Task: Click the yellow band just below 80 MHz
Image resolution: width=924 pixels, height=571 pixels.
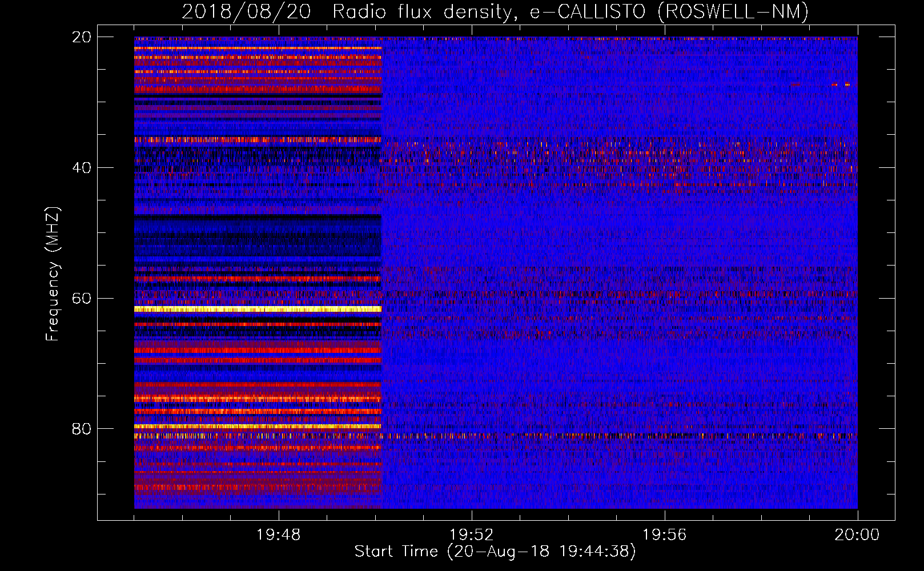Action: (x=258, y=426)
